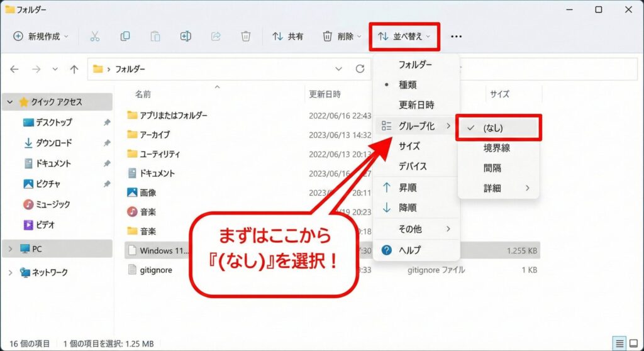644x351 pixels.
Task: Open the three-dots See more menu
Action: tap(457, 36)
